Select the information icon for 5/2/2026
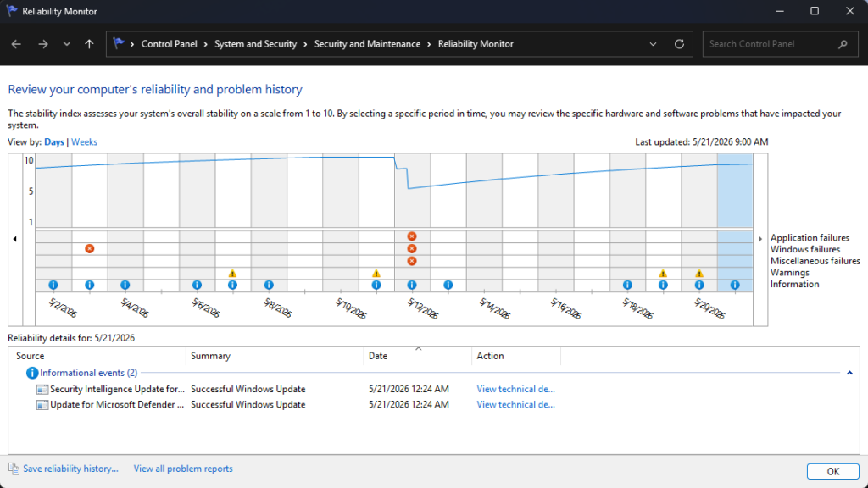868x488 pixels. point(53,285)
